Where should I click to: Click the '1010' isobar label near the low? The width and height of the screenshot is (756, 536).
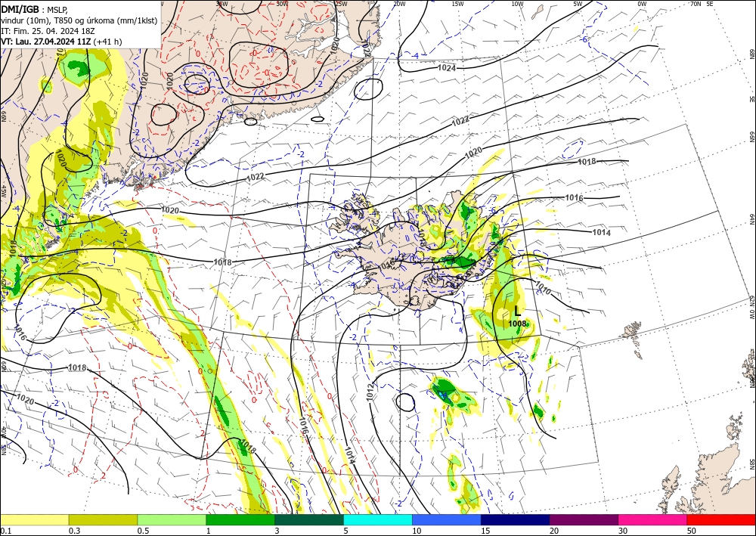point(543,288)
